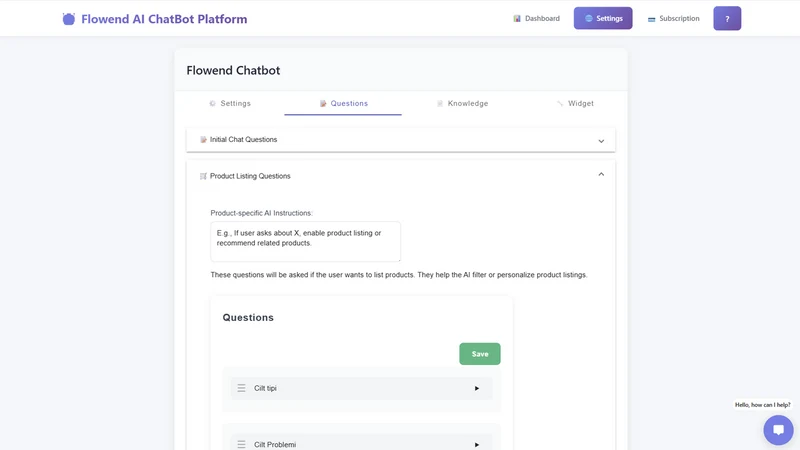This screenshot has height=450, width=800.
Task: Click the Flowend Chatbot title
Action: (233, 70)
